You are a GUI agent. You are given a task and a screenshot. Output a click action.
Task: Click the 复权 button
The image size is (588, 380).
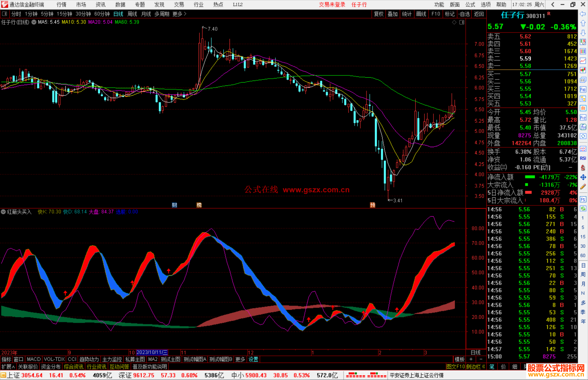coord(379,14)
